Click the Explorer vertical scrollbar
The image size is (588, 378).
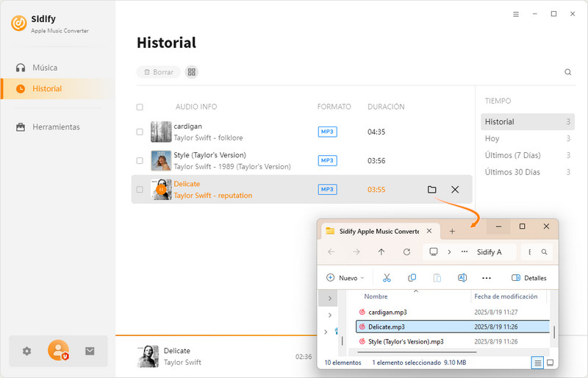(554, 332)
